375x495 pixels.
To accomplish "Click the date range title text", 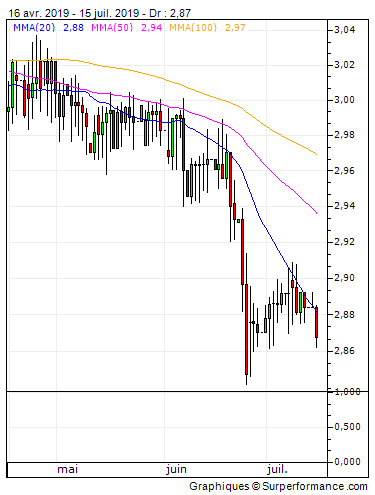I will [x=100, y=13].
